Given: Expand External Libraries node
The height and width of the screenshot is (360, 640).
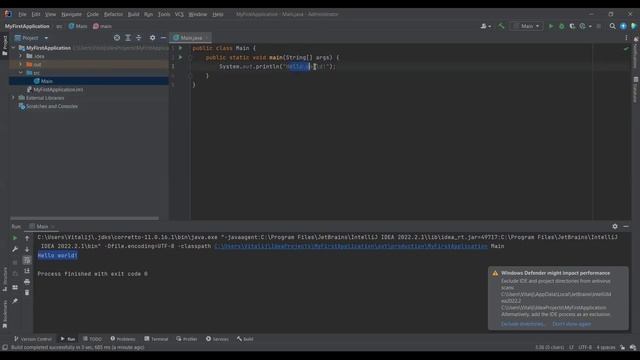Looking at the screenshot, I should (x=13, y=98).
